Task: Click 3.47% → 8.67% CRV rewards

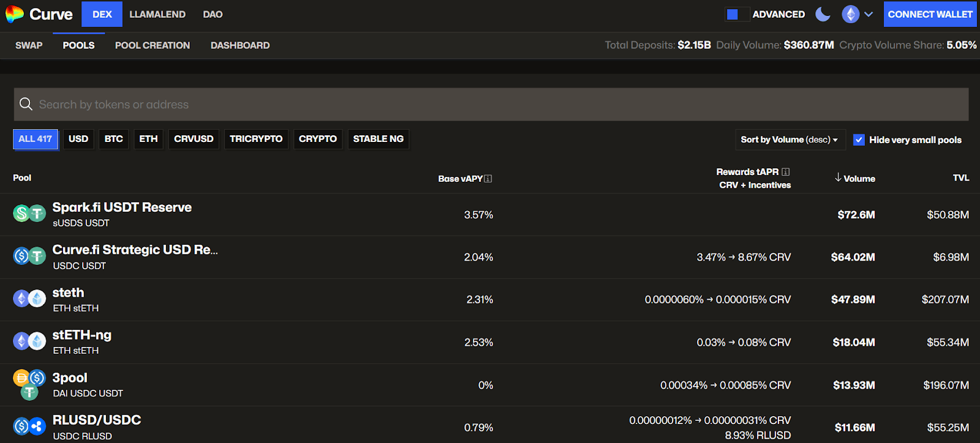Action: pos(744,257)
